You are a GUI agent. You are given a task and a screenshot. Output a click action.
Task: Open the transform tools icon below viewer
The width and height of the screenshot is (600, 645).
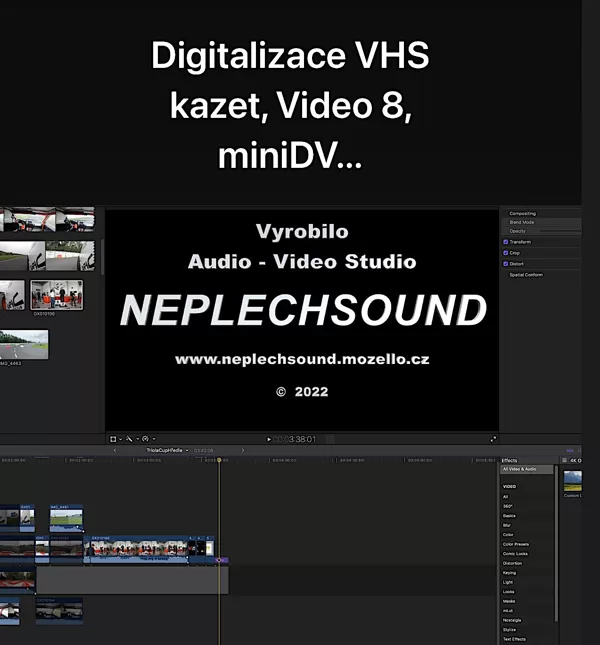pyautogui.click(x=113, y=439)
